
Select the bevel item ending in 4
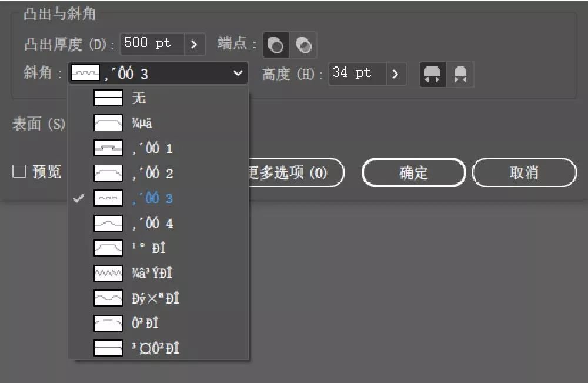[x=152, y=224]
